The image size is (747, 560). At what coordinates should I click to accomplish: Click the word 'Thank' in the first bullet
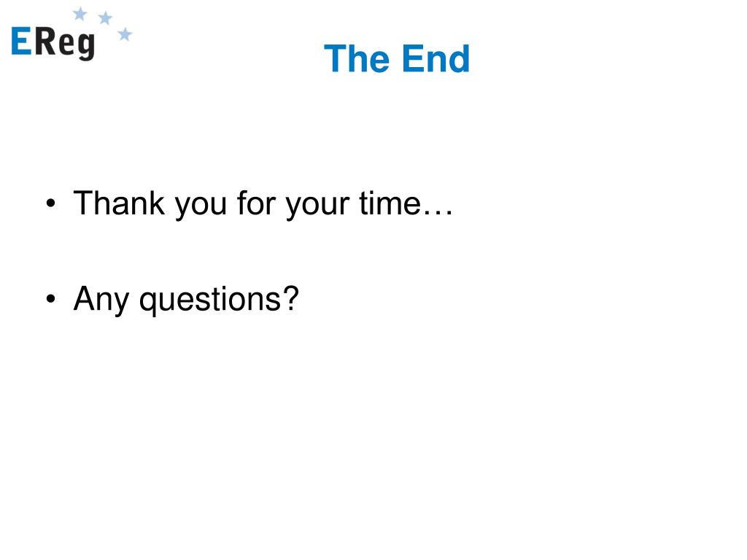coord(119,203)
